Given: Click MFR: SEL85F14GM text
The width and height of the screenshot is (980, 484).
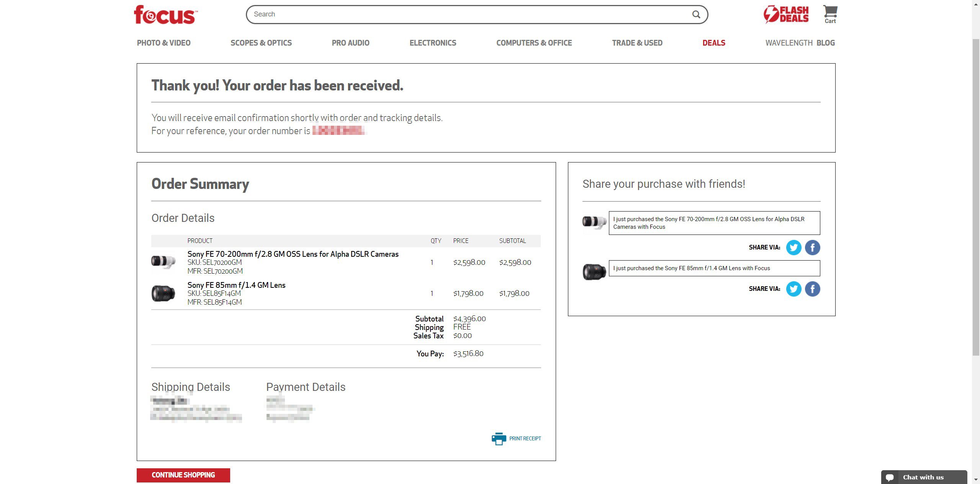Looking at the screenshot, I should [x=214, y=302].
